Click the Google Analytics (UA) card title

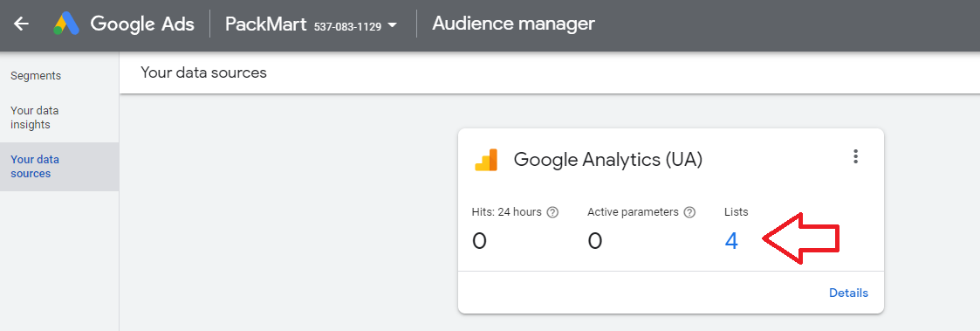608,160
